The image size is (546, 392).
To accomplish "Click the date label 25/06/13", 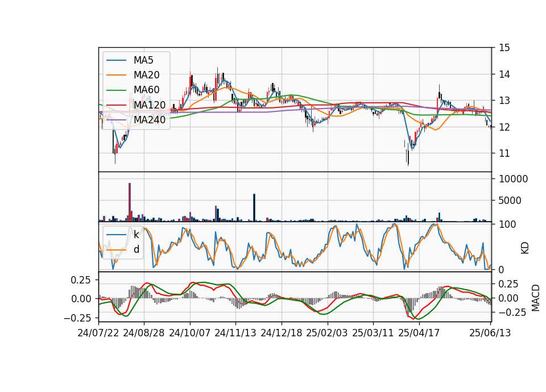I will 490,333.
